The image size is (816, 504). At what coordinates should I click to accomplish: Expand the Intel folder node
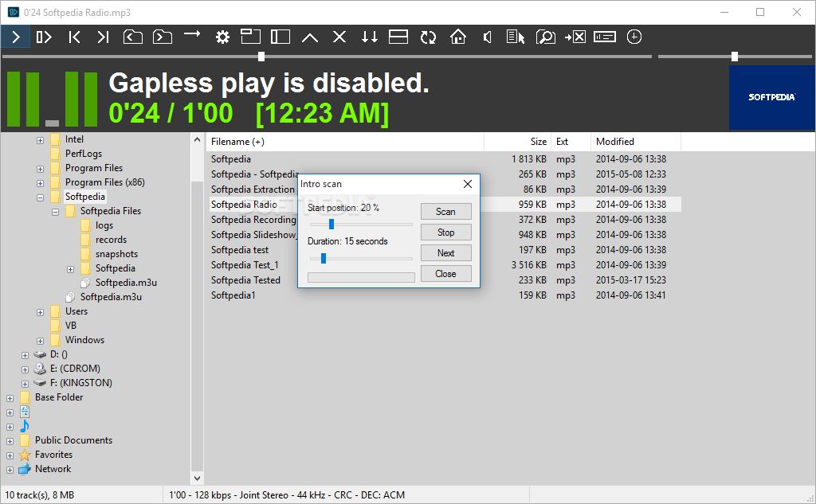click(x=40, y=140)
